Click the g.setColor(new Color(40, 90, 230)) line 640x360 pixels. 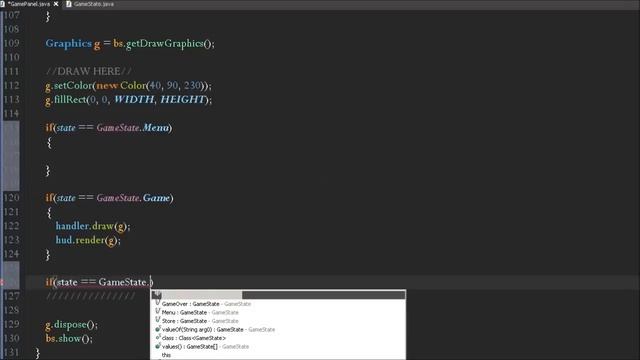[x=129, y=85]
